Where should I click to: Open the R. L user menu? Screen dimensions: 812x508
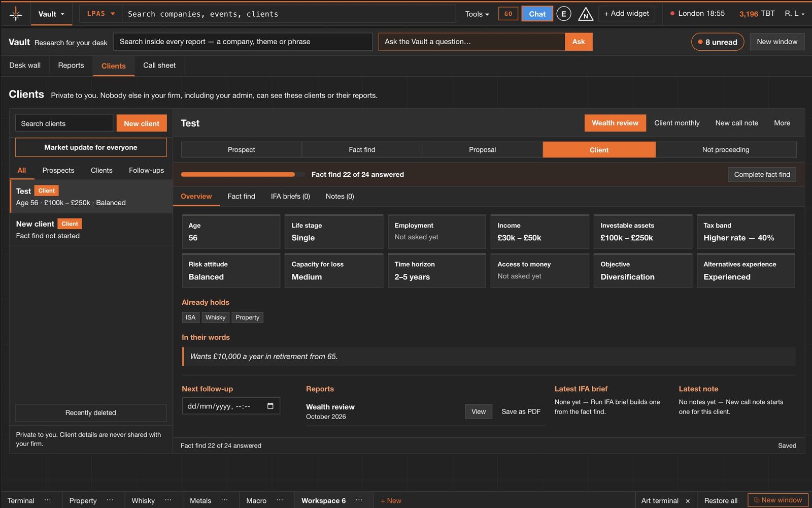pyautogui.click(x=794, y=14)
